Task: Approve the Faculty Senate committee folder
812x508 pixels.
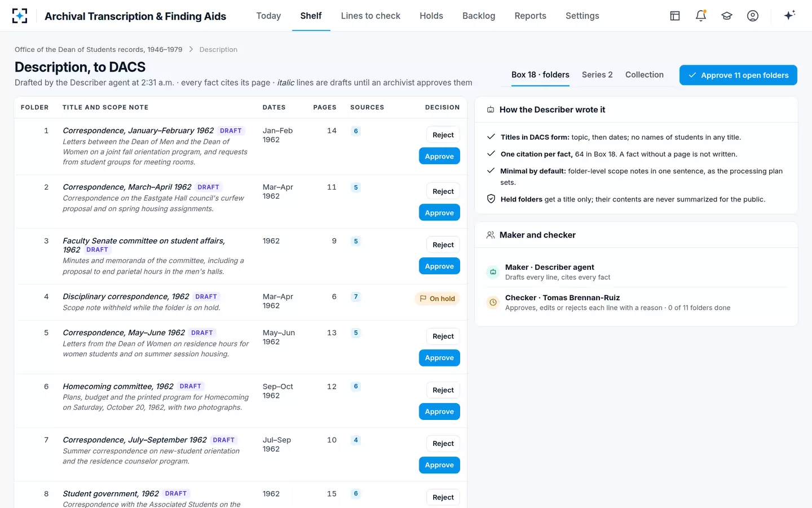Action: (x=439, y=266)
